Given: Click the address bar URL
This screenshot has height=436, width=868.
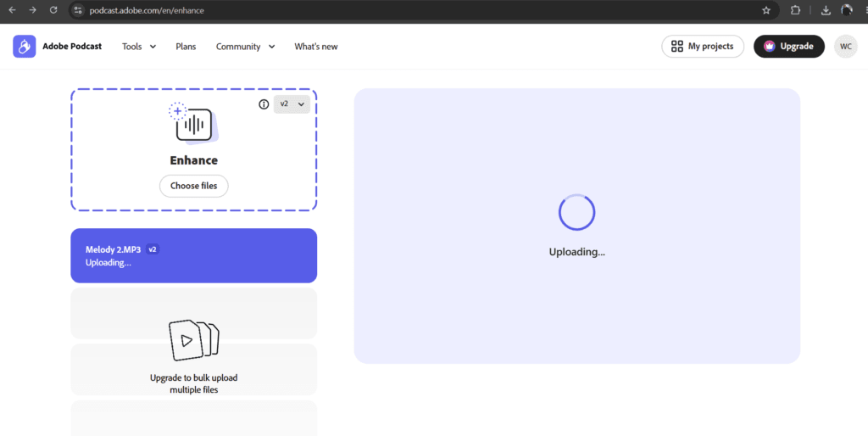Looking at the screenshot, I should coord(147,10).
